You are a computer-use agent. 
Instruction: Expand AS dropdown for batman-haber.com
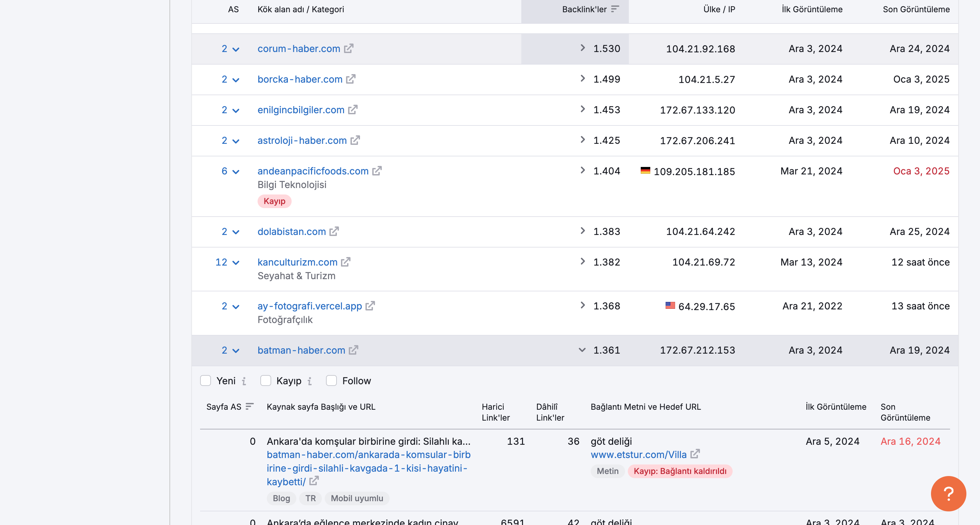pos(236,351)
